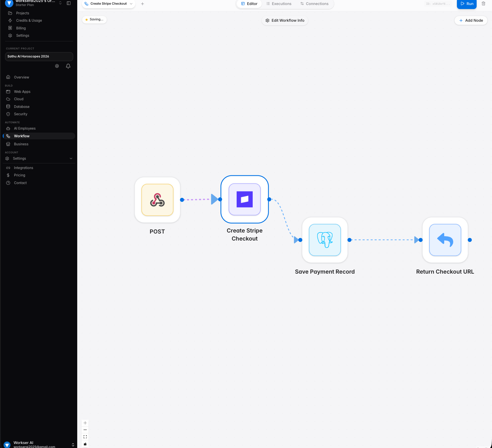Switch to the Editor tab
This screenshot has width=492, height=448.
(249, 4)
